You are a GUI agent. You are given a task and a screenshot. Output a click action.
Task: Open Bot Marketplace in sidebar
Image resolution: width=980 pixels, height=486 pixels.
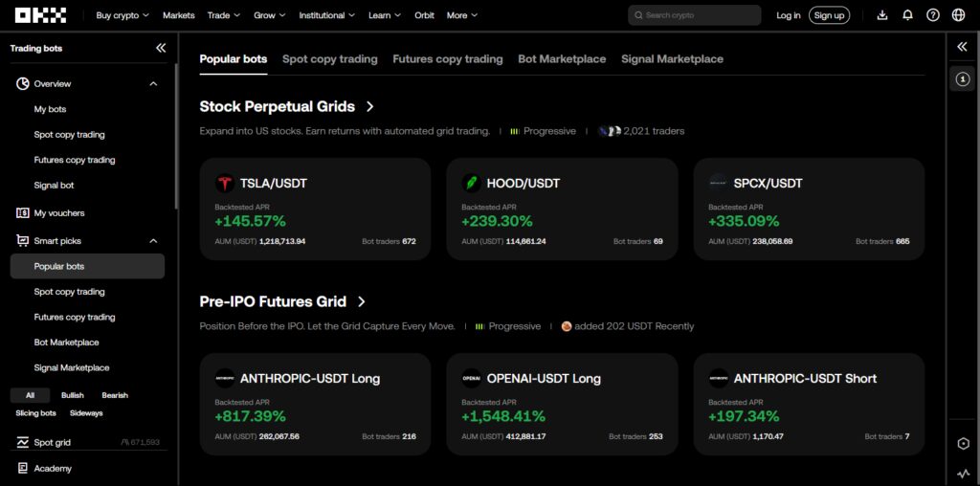66,342
